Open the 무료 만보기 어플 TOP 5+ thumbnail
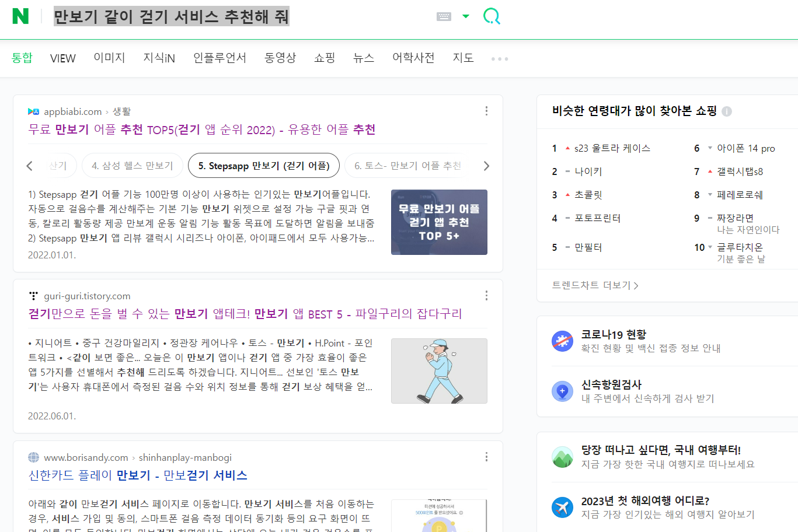Viewport: 798px width, 532px height. point(439,222)
